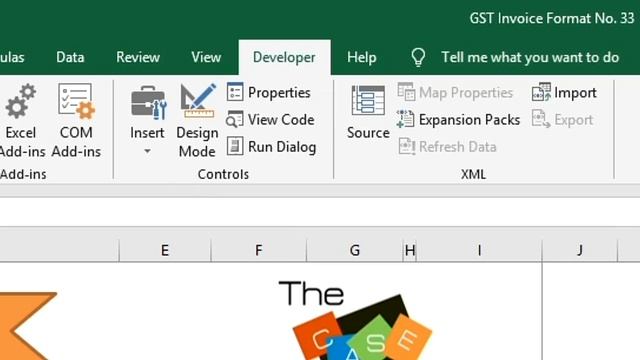Select the Developer tab
640x360 pixels.
pyautogui.click(x=284, y=57)
